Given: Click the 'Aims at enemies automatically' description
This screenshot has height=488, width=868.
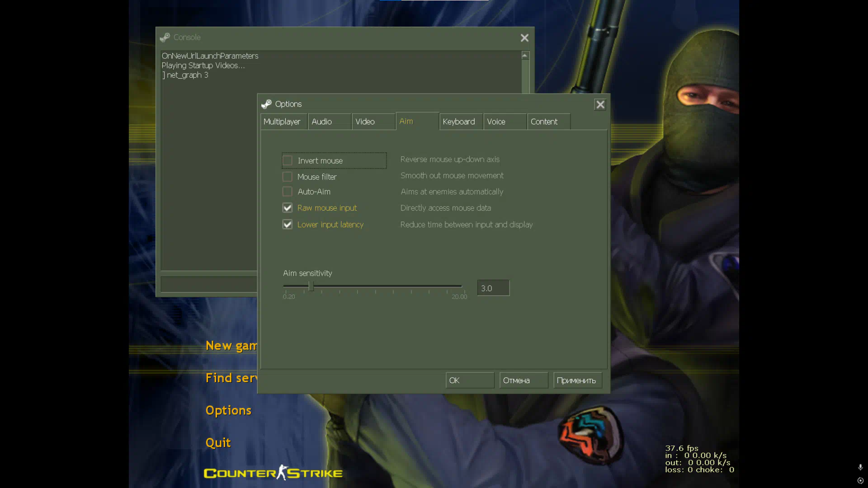Looking at the screenshot, I should coord(452,192).
